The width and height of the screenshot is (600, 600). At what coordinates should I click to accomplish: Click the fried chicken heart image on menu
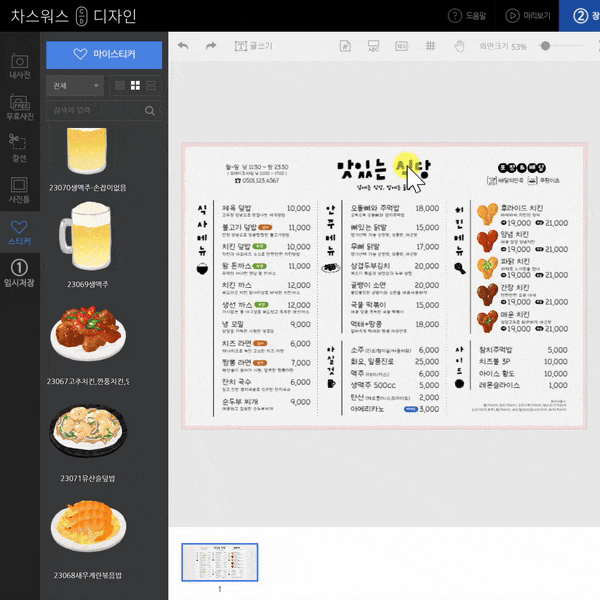click(487, 214)
